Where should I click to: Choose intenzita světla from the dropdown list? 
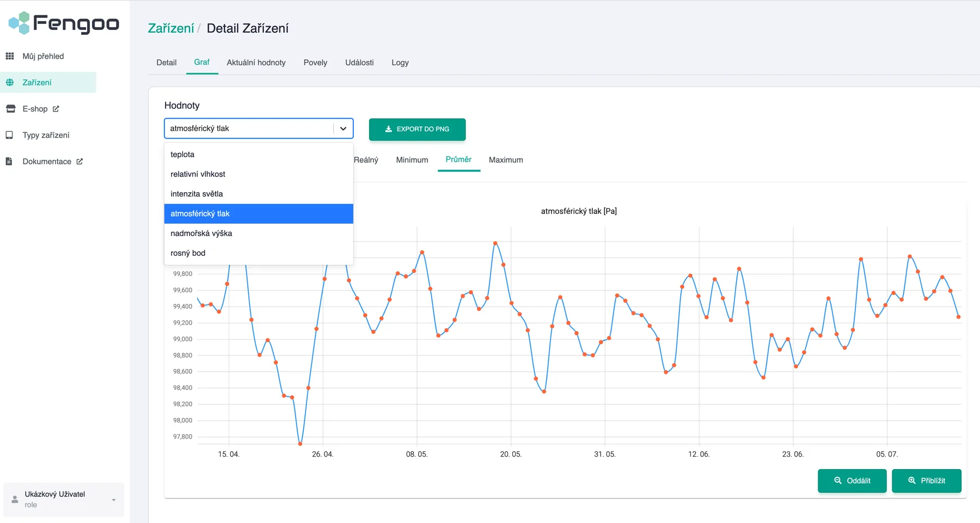click(259, 194)
